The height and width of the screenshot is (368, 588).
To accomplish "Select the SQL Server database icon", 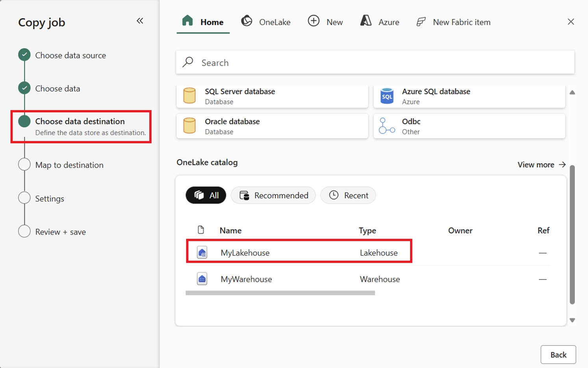I will (189, 96).
